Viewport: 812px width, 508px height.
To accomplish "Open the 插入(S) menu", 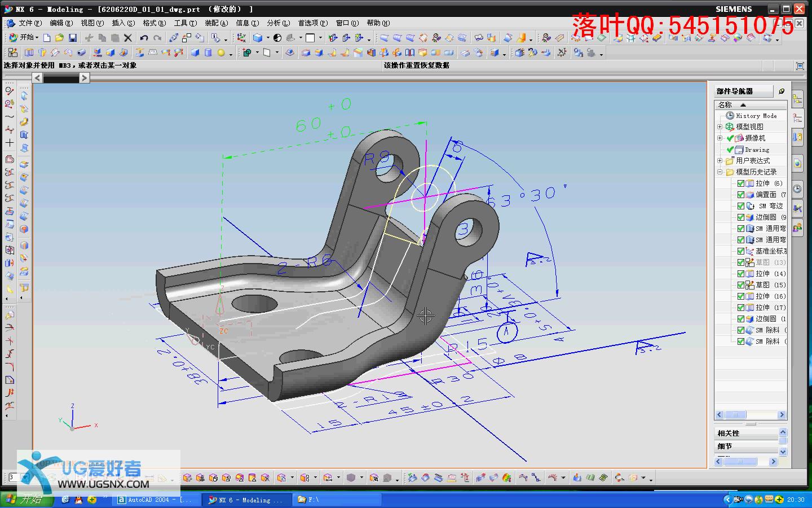I will (123, 23).
